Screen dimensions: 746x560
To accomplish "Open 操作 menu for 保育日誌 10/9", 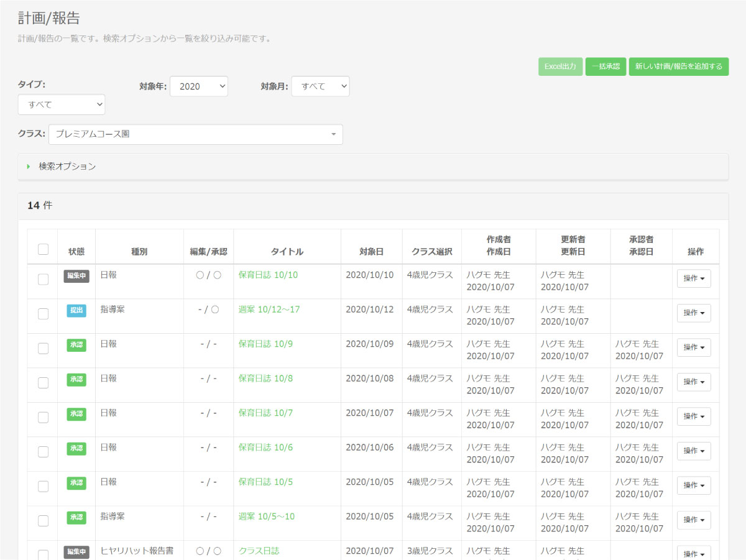I will [x=694, y=347].
